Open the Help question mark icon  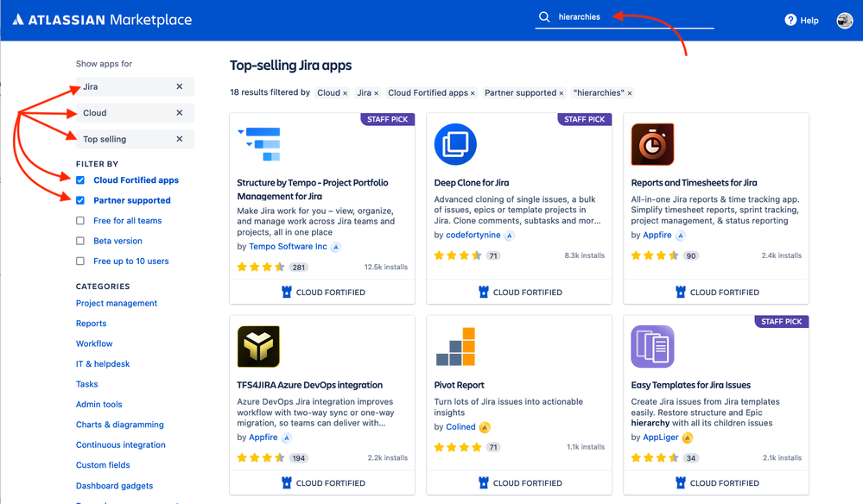[x=790, y=20]
